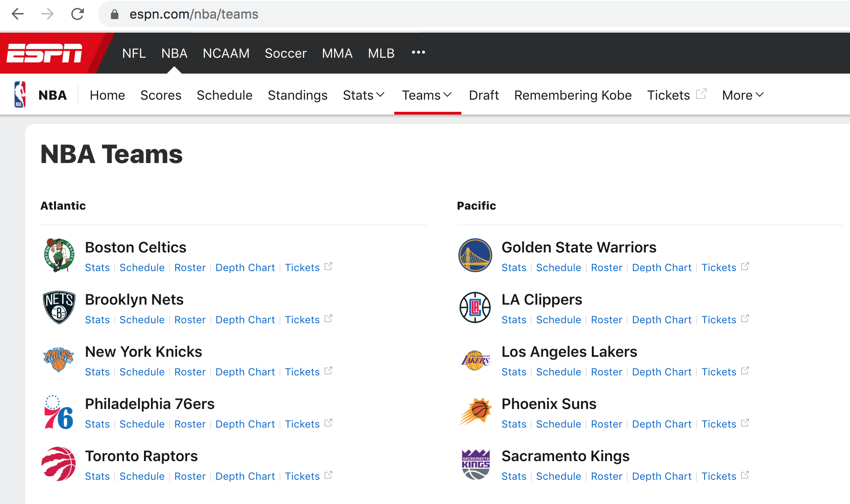Click the NBA league logo
Image resolution: width=850 pixels, height=504 pixels.
20,95
